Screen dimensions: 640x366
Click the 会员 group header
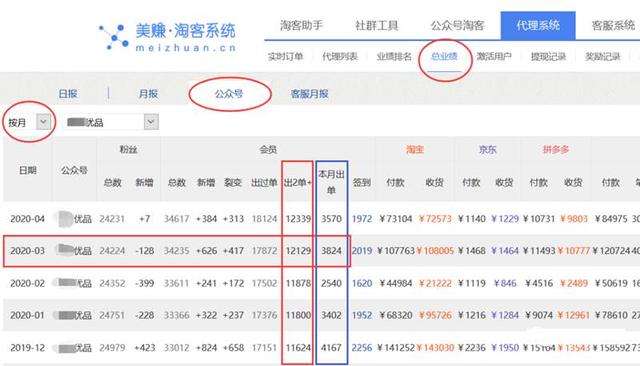[268, 149]
